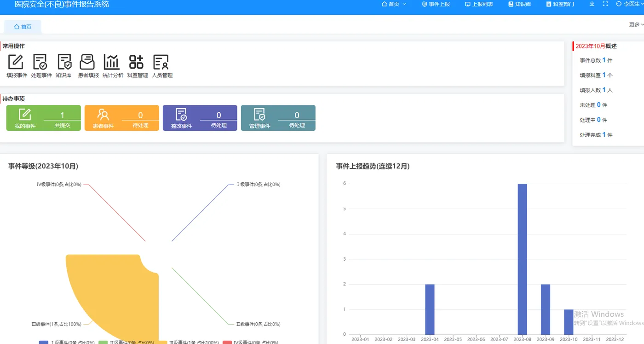
Task: Click the 医院安全(不良)事件报告系统 title
Action: tap(62, 4)
